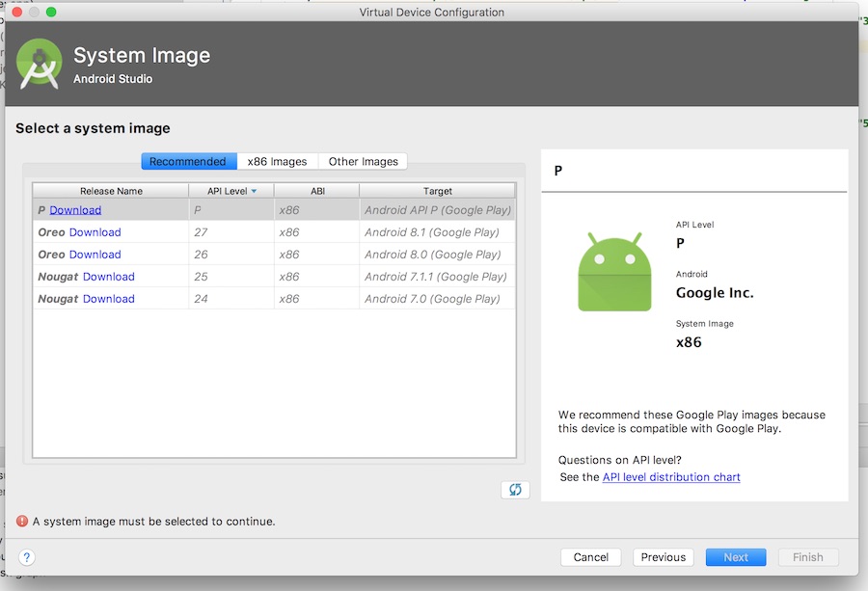Sort by ABI column header
The image size is (868, 591).
coord(317,191)
